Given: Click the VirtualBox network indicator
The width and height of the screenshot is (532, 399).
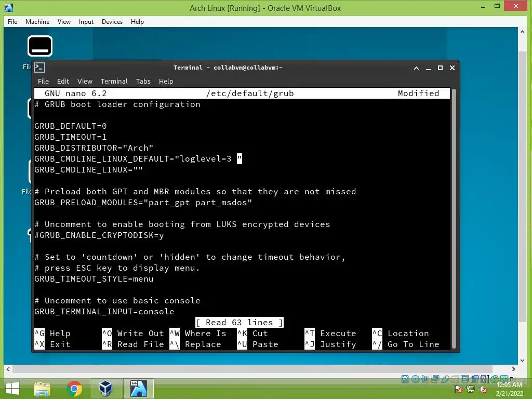Looking at the screenshot, I should pos(435,379).
